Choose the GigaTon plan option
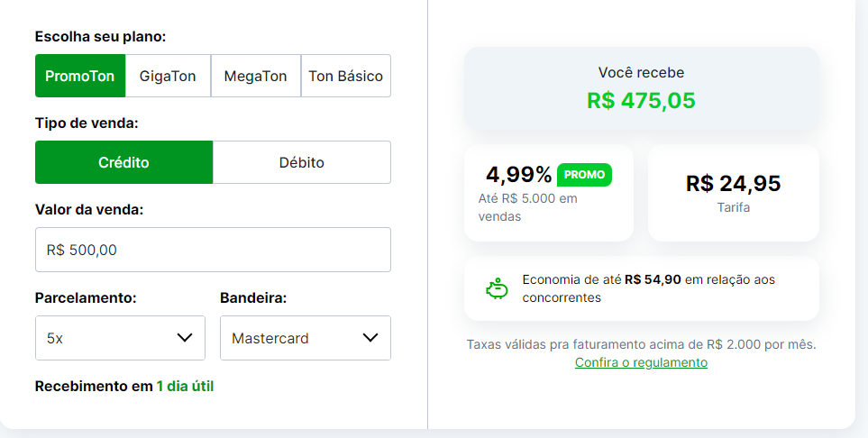Image resolution: width=868 pixels, height=438 pixels. [168, 76]
